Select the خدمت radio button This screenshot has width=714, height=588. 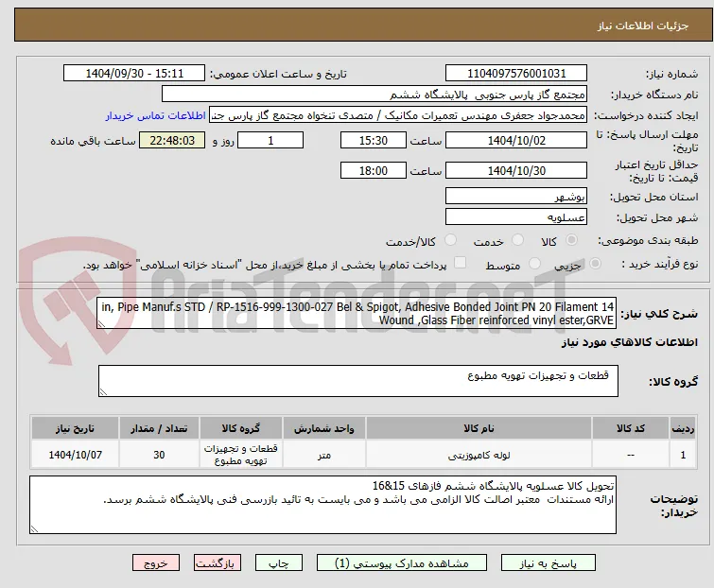coord(517,240)
